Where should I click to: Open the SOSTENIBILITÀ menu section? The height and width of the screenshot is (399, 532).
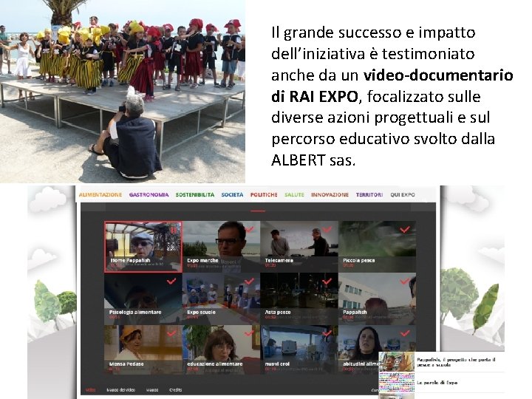[195, 195]
